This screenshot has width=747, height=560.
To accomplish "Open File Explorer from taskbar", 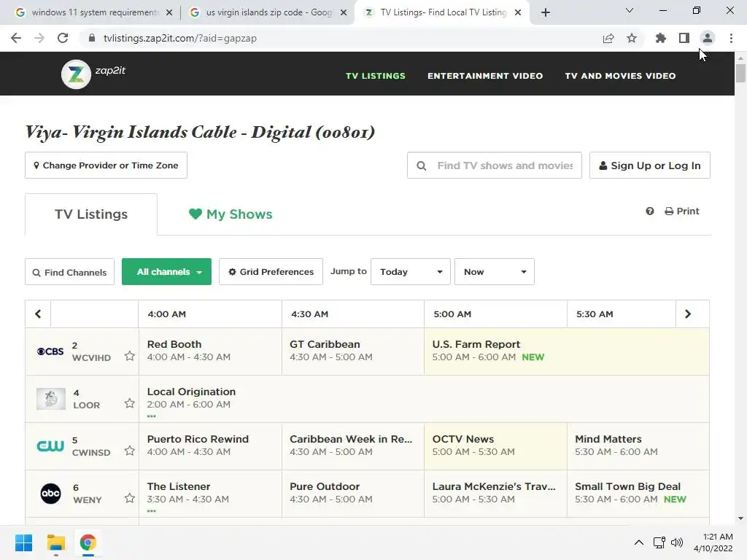I will 55,542.
